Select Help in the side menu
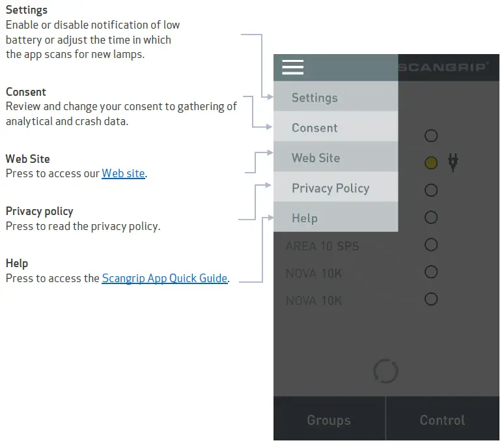This screenshot has width=504, height=445. (335, 217)
